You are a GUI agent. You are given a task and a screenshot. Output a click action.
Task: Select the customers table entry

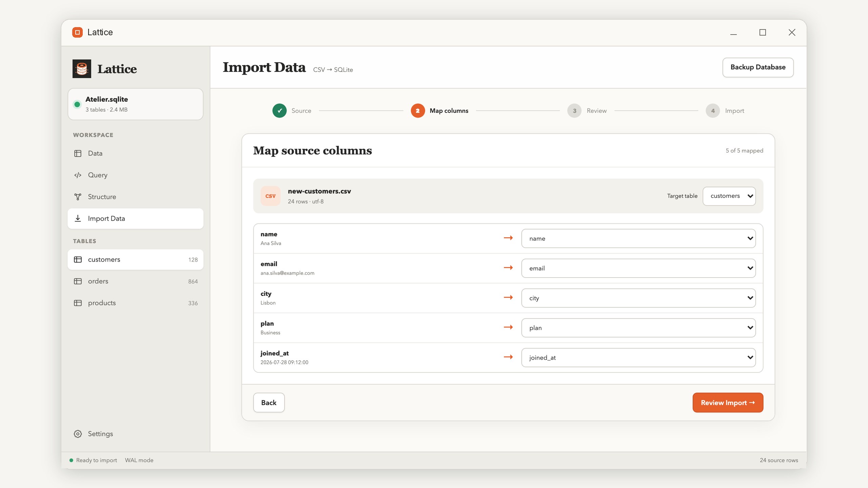pos(135,260)
